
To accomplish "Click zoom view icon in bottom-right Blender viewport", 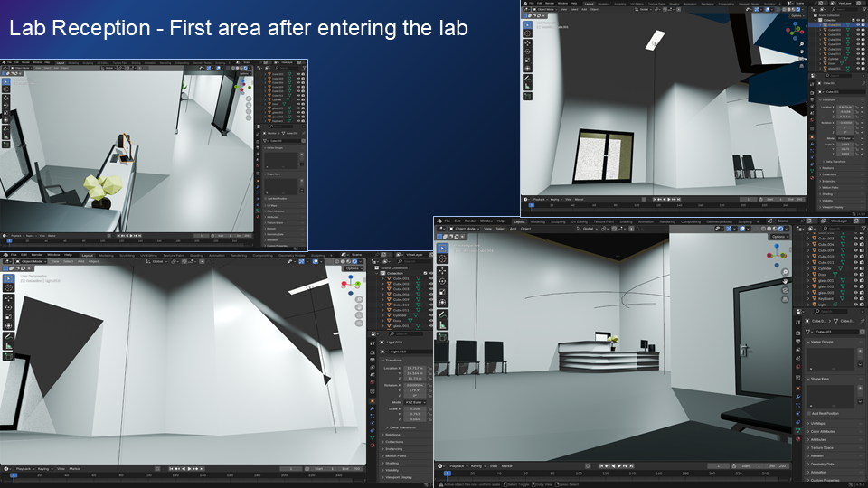I will tap(785, 272).
